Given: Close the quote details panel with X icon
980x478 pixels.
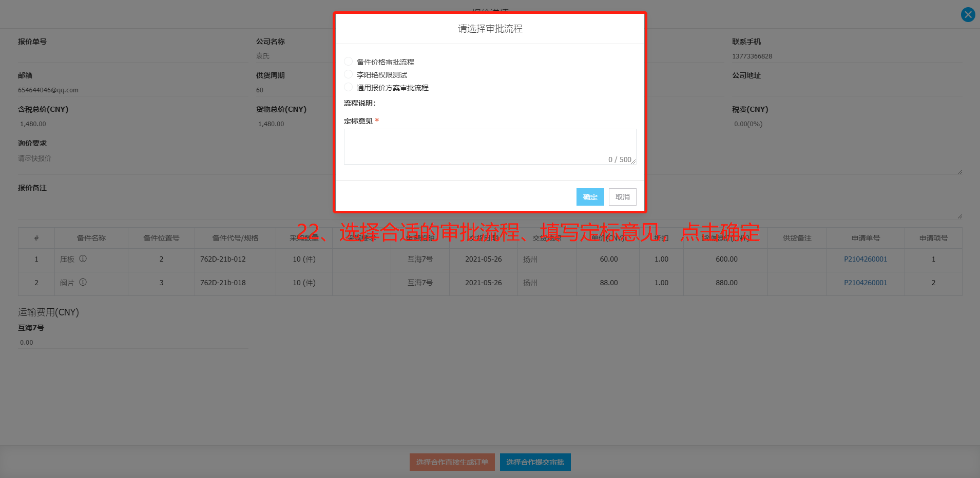Looking at the screenshot, I should [x=968, y=14].
